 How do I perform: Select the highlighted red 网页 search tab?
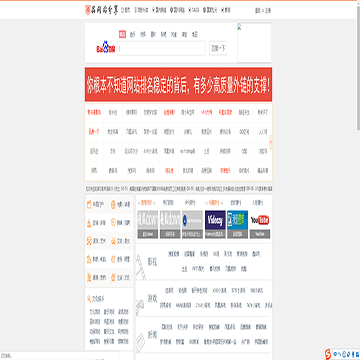122,34
